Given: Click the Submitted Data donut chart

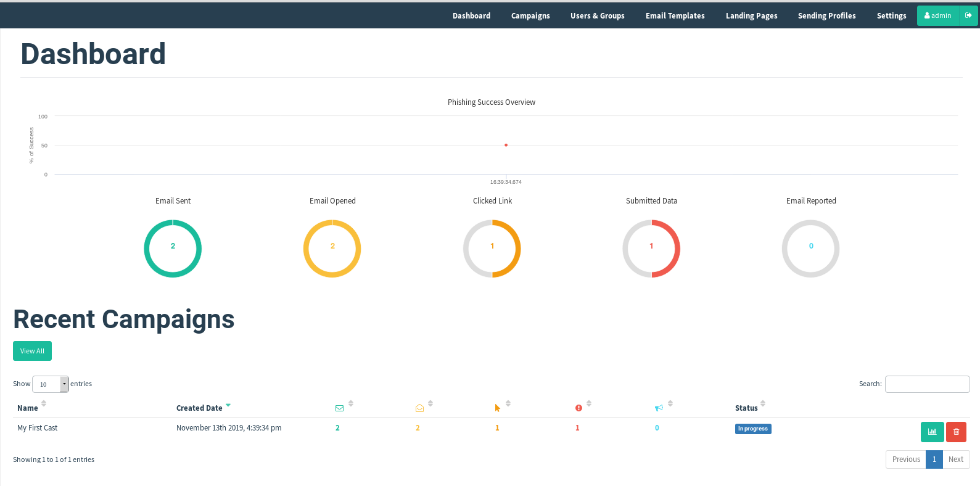Looking at the screenshot, I should [x=651, y=249].
